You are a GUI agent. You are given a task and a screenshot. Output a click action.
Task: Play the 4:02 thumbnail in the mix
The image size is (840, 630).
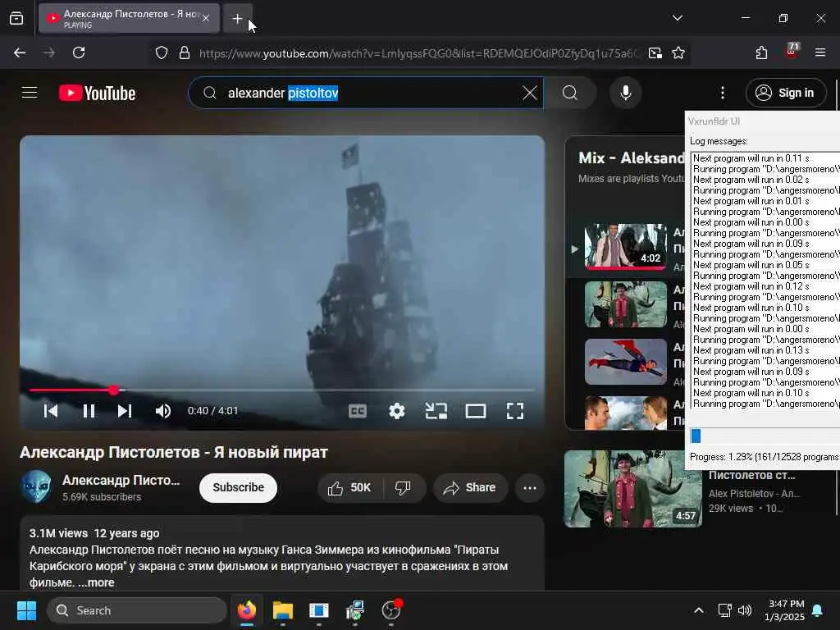click(625, 246)
